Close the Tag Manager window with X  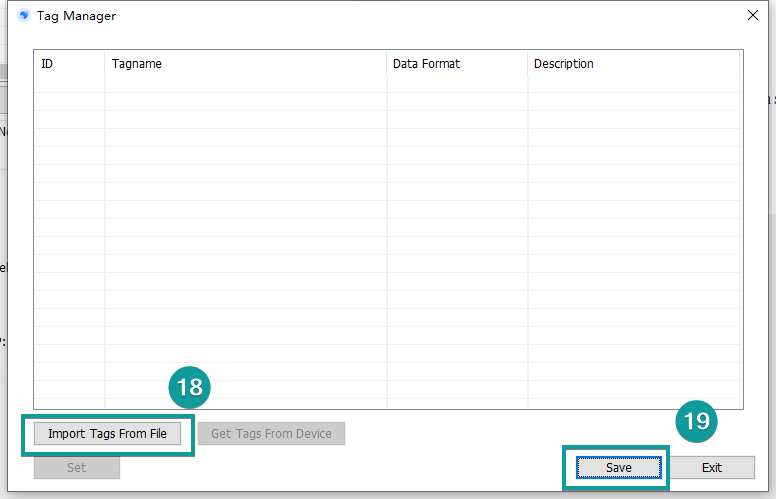(753, 15)
